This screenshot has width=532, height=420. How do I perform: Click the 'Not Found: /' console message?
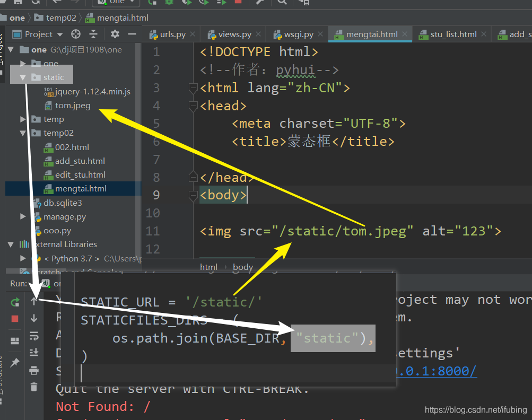pos(103,406)
